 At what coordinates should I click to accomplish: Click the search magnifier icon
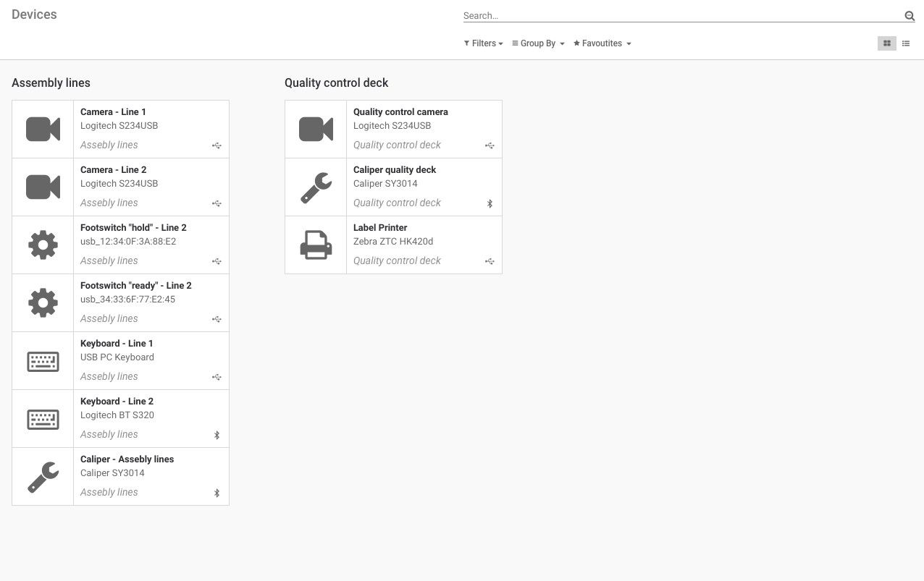click(910, 16)
